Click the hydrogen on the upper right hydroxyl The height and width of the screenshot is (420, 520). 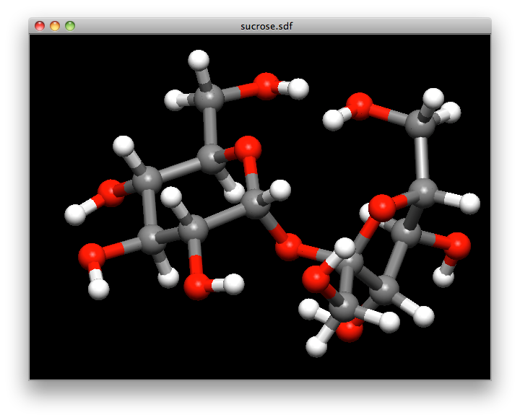pos(333,119)
